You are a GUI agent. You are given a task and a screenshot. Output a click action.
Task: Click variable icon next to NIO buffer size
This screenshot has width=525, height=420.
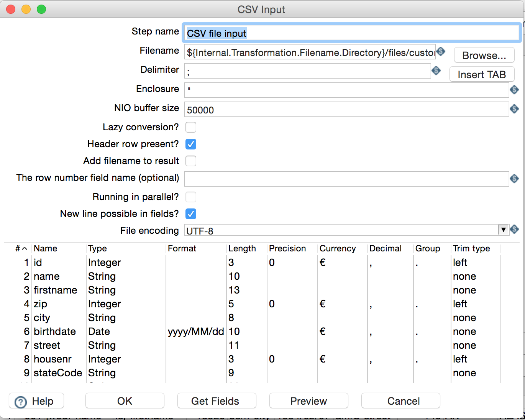coord(514,109)
